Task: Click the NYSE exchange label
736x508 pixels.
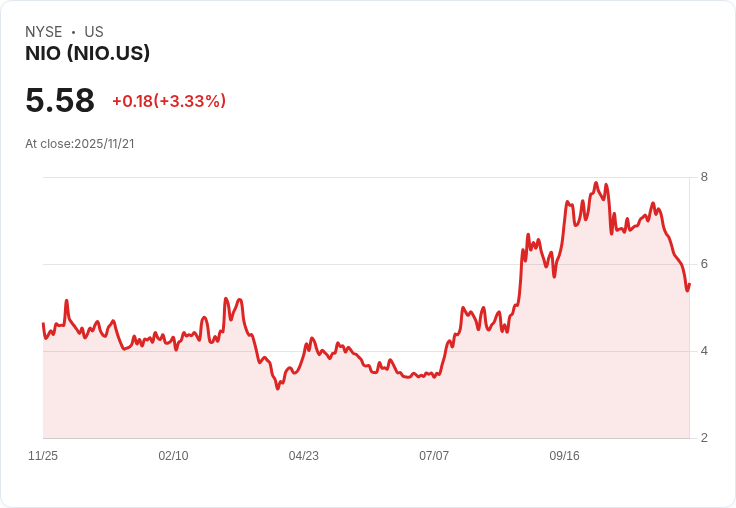Action: [x=44, y=32]
